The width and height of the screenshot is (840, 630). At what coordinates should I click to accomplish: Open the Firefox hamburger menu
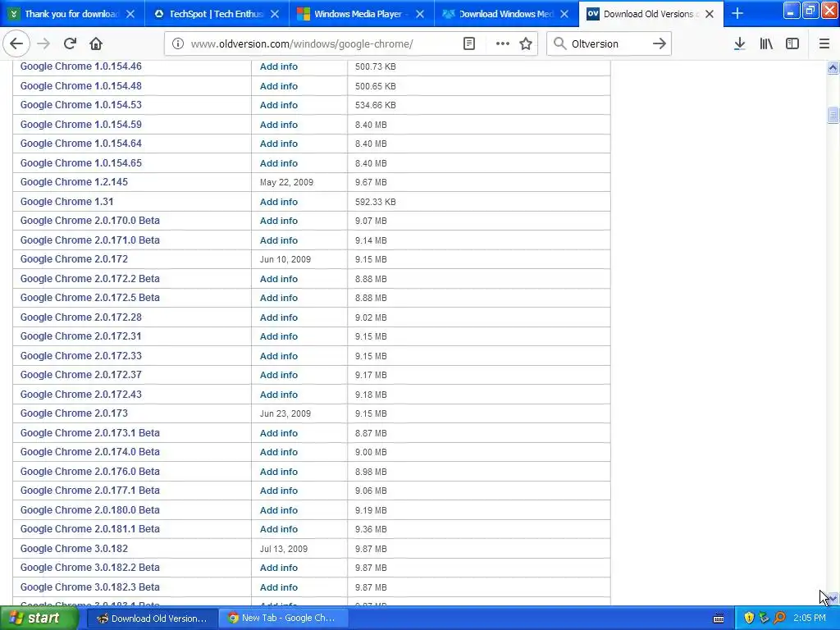(x=824, y=43)
